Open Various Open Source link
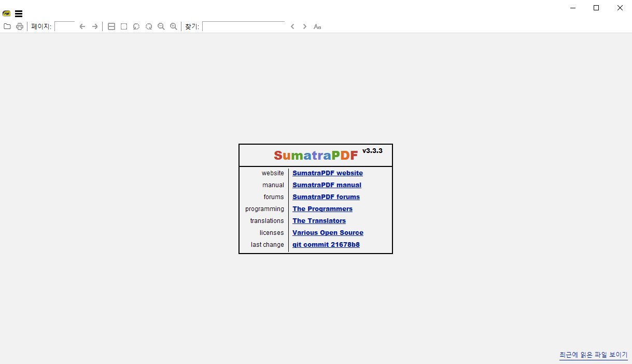 pyautogui.click(x=328, y=233)
